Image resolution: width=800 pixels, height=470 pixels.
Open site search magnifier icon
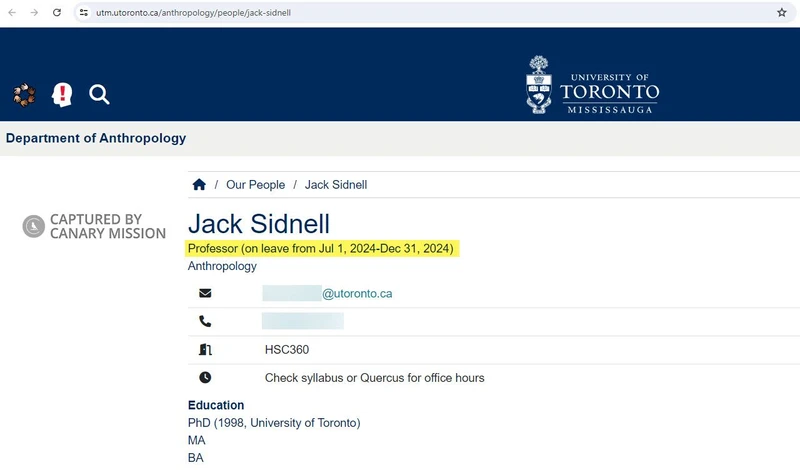(x=99, y=94)
